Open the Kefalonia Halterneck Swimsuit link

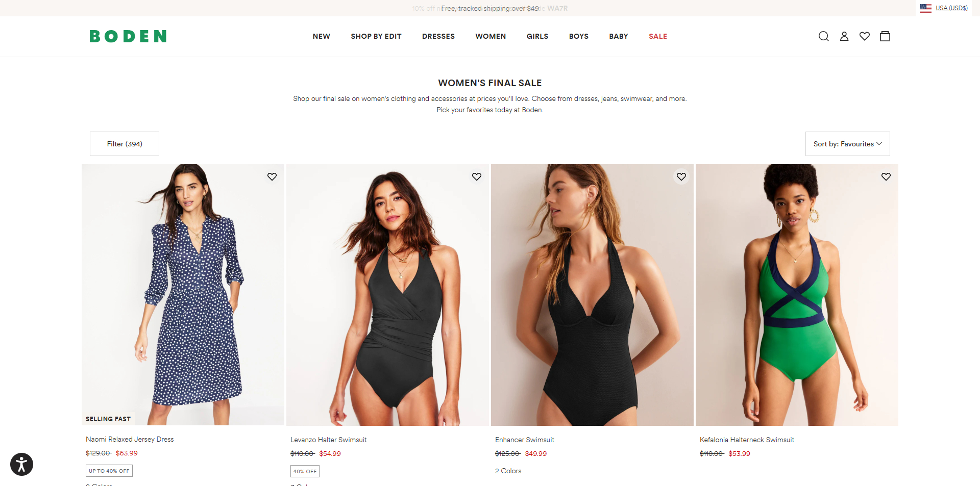coord(747,440)
